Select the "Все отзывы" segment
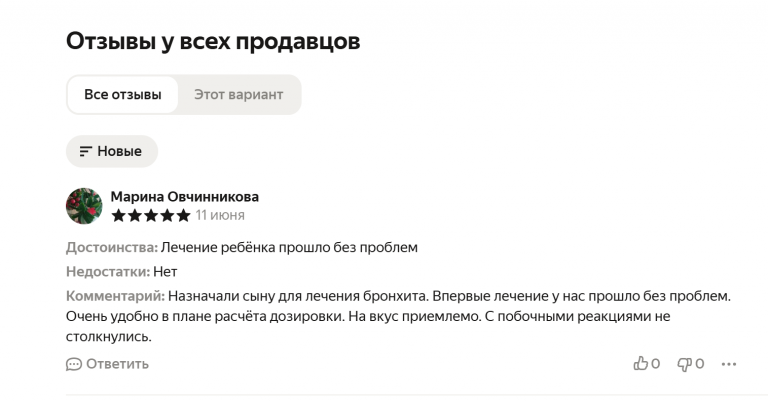Screen dimensions: 768x401 [x=122, y=94]
